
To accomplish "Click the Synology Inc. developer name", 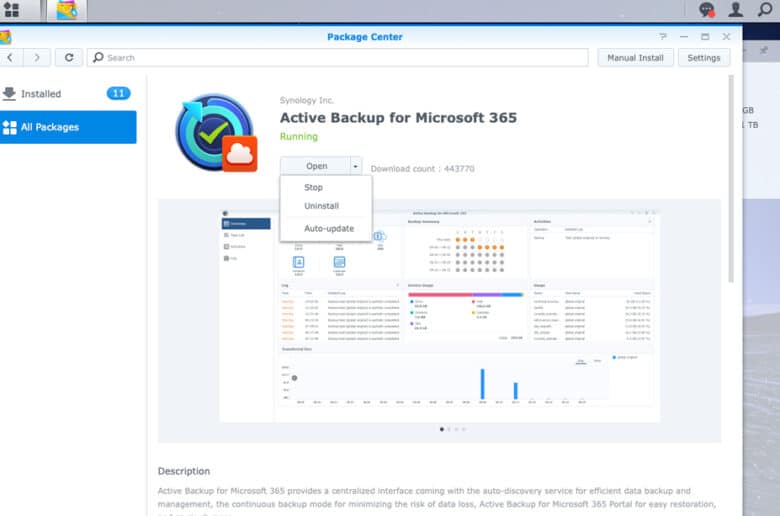I will (306, 101).
